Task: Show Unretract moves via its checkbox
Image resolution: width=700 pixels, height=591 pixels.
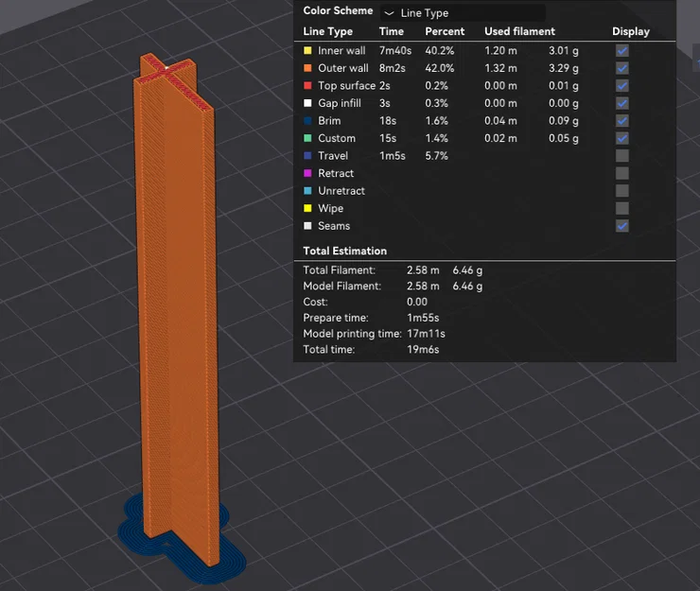Action: pyautogui.click(x=621, y=191)
